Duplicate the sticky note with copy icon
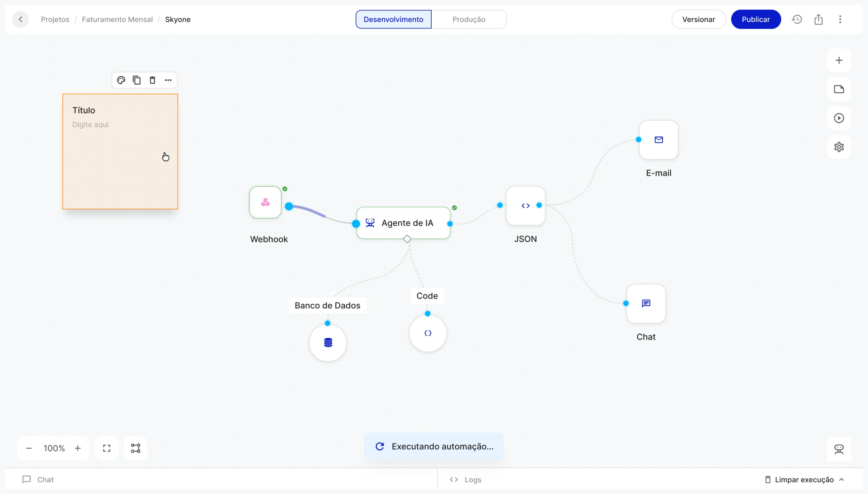Screen dimensions: 868x494 tap(137, 80)
